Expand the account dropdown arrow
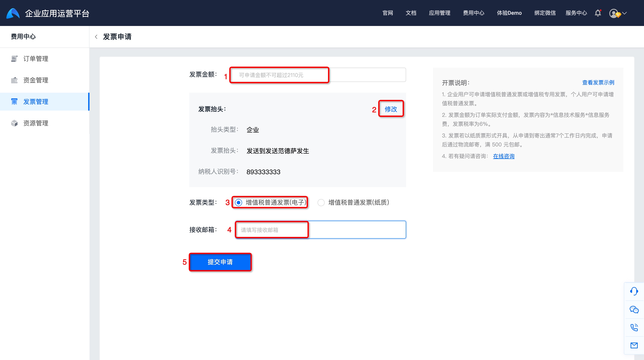Viewport: 644px width, 360px height. tap(625, 13)
